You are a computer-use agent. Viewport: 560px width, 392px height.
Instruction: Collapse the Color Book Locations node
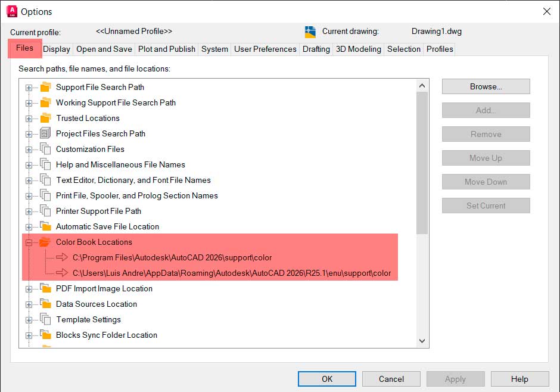click(29, 243)
